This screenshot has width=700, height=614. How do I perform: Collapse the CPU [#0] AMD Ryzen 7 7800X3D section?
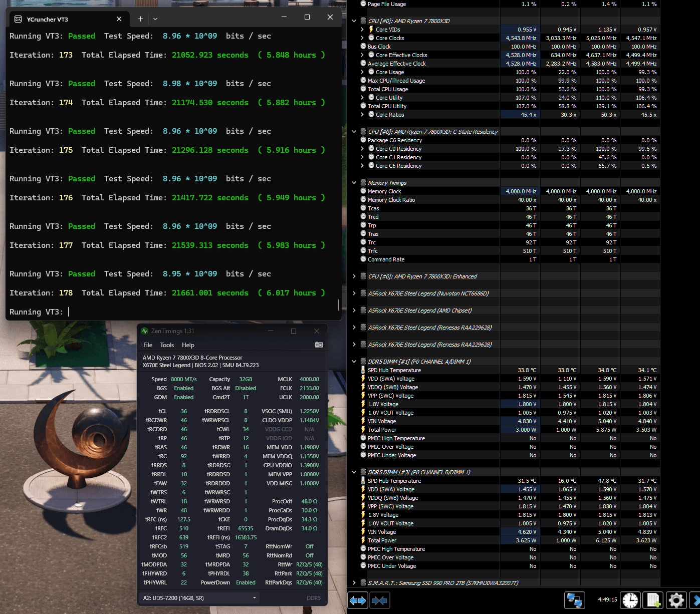[x=354, y=21]
